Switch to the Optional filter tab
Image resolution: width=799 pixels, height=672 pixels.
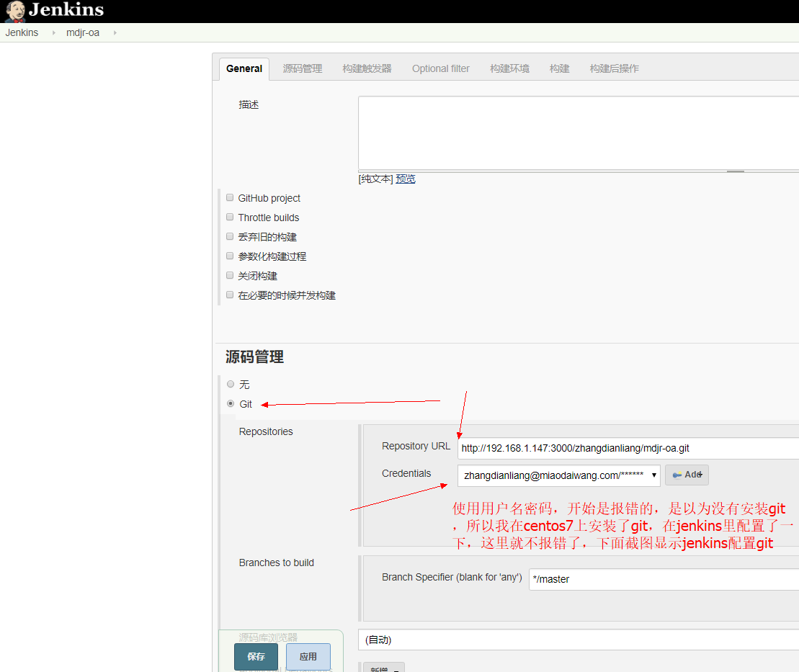[x=441, y=68]
